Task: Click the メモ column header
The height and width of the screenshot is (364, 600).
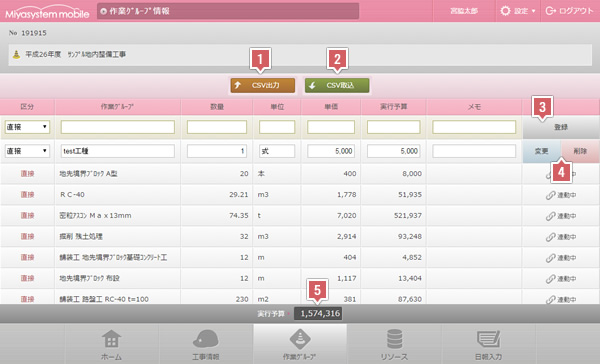Action: pyautogui.click(x=474, y=107)
